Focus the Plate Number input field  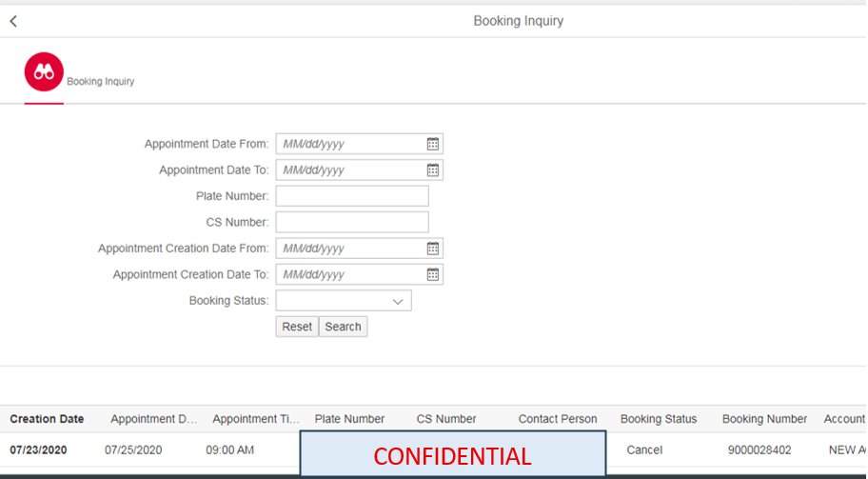click(352, 196)
